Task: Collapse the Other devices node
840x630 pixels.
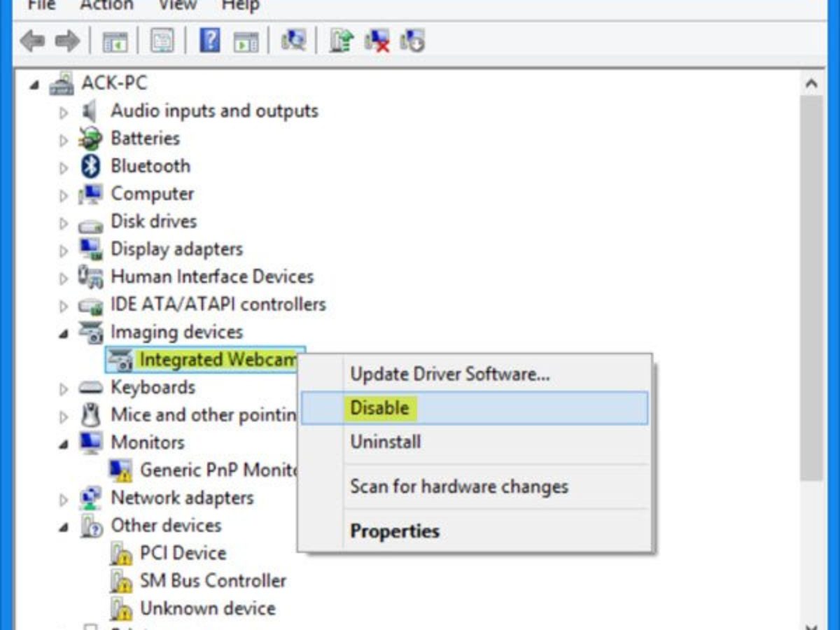Action: (x=64, y=527)
